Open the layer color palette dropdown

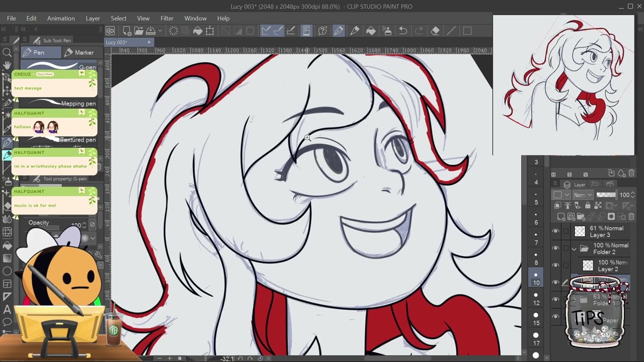point(560,195)
